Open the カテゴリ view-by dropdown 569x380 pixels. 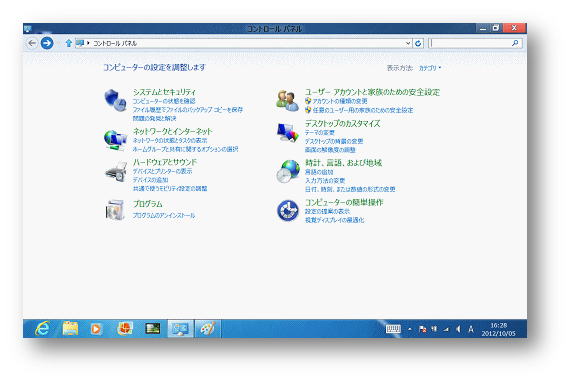click(x=430, y=68)
